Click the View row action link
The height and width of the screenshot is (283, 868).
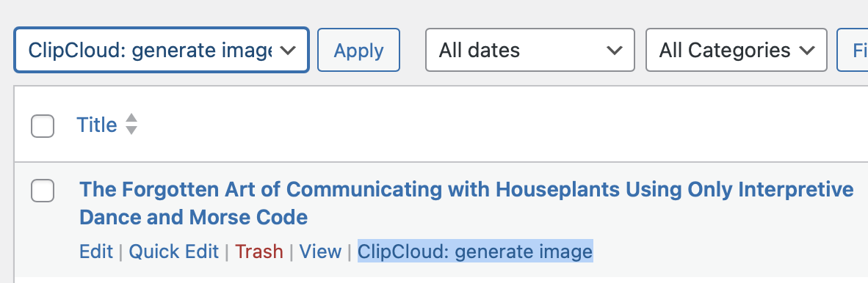click(320, 251)
